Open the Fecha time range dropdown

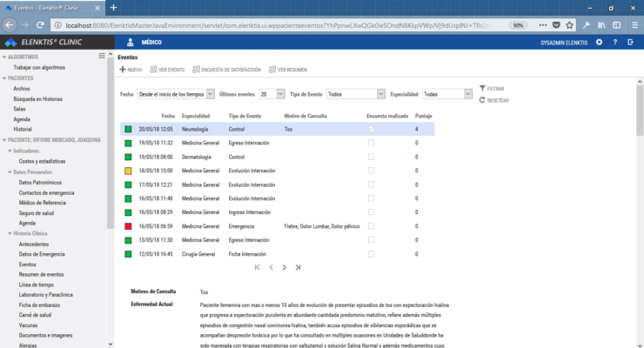173,94
